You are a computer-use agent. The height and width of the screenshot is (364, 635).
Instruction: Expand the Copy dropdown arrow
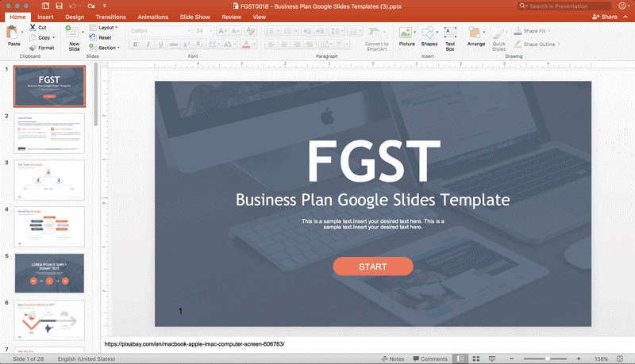point(53,37)
